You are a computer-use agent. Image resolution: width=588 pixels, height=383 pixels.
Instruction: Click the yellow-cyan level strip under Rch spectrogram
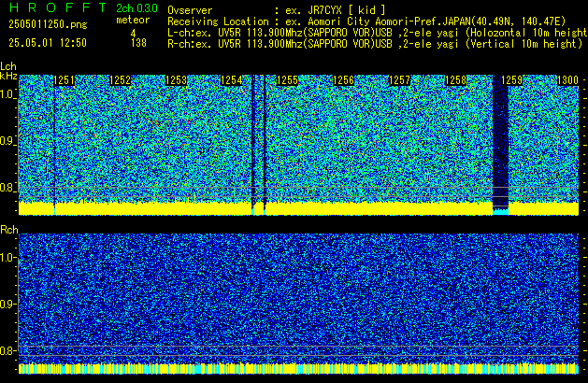click(x=298, y=368)
